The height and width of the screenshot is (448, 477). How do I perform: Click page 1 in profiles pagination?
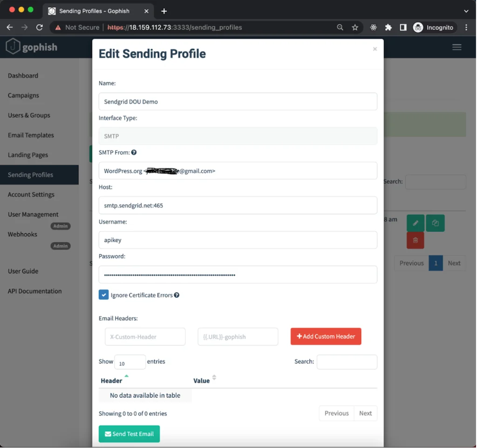(436, 263)
